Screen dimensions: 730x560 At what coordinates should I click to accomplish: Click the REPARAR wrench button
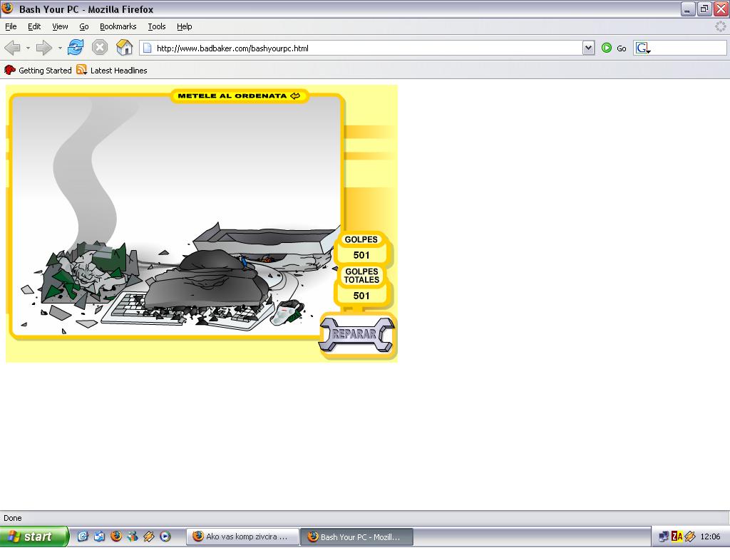[356, 335]
